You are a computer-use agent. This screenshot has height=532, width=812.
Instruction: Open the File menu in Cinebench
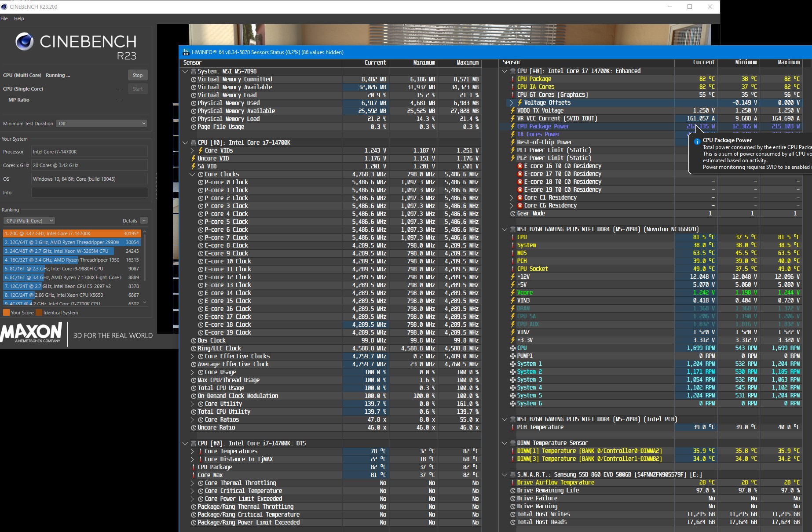tap(4, 18)
